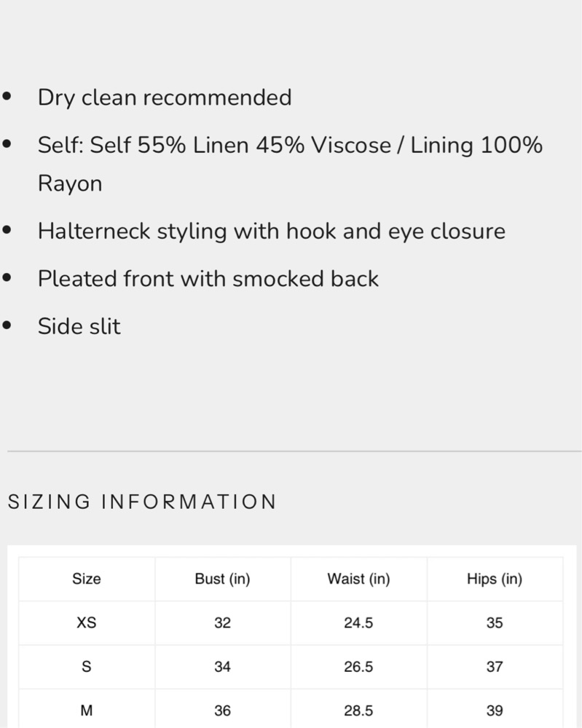Click the XS waist value 24.5
582x728 pixels.
tap(358, 623)
